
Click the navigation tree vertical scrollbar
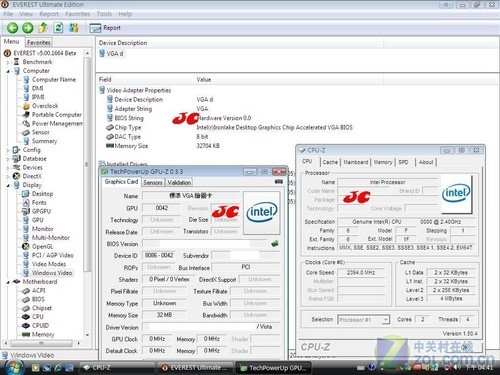pyautogui.click(x=87, y=193)
